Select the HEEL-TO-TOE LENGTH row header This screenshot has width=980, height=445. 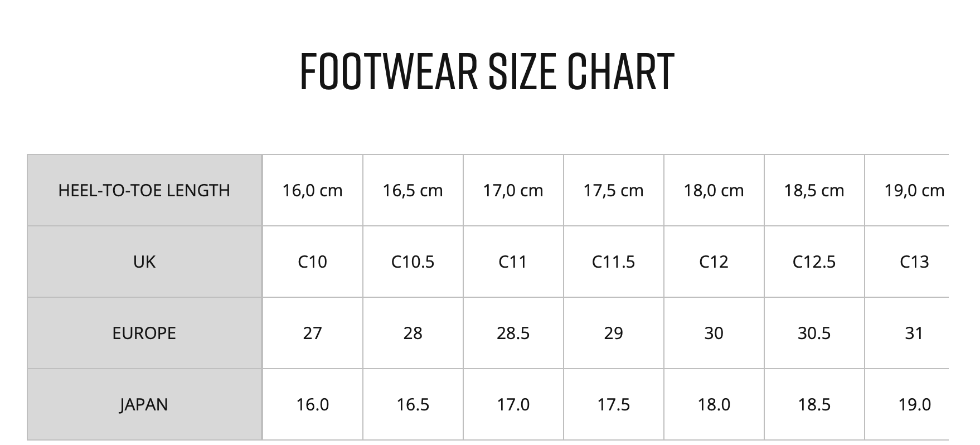point(144,190)
